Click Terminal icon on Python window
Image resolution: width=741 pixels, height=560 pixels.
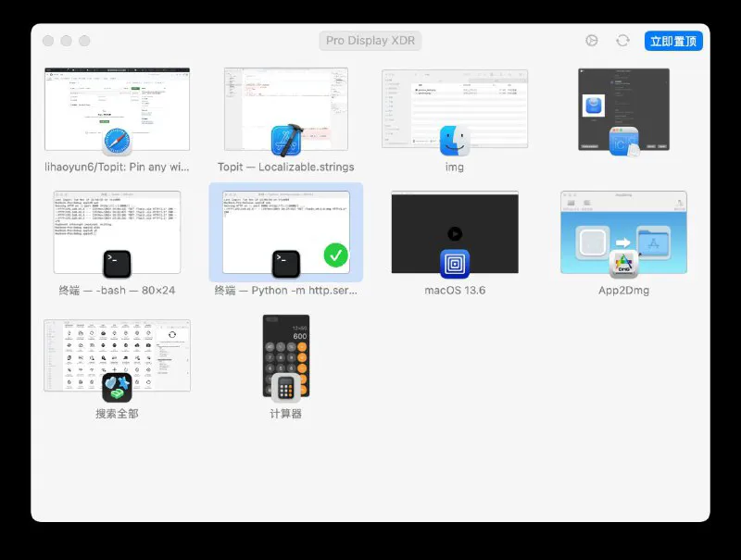(x=286, y=264)
